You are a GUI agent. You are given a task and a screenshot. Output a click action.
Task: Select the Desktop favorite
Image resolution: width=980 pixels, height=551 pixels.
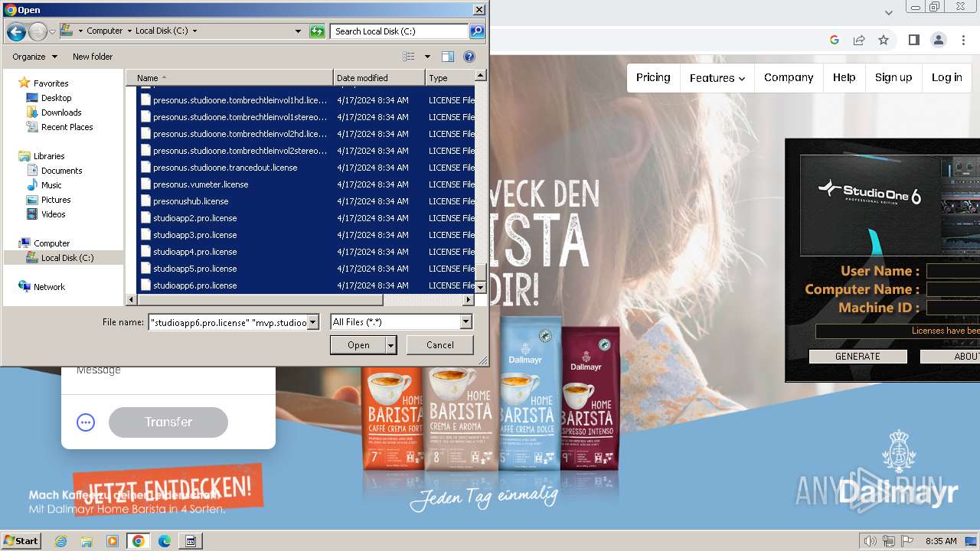[56, 98]
